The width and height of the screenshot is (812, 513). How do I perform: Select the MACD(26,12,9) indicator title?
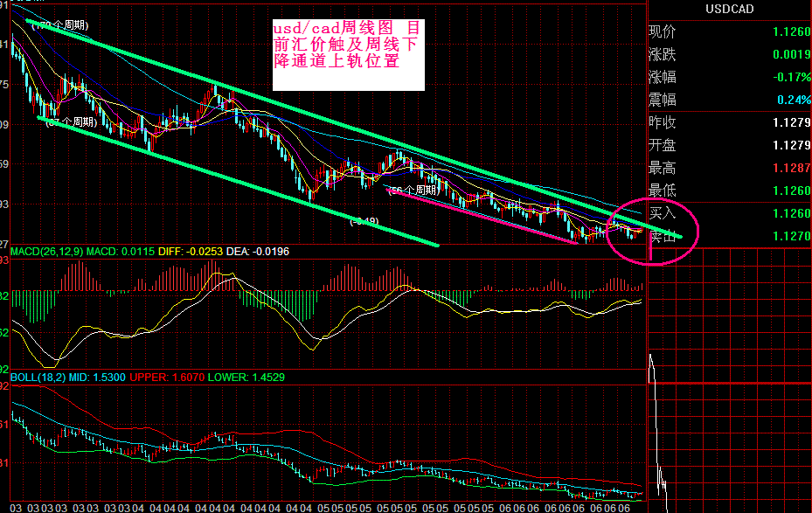click(47, 252)
